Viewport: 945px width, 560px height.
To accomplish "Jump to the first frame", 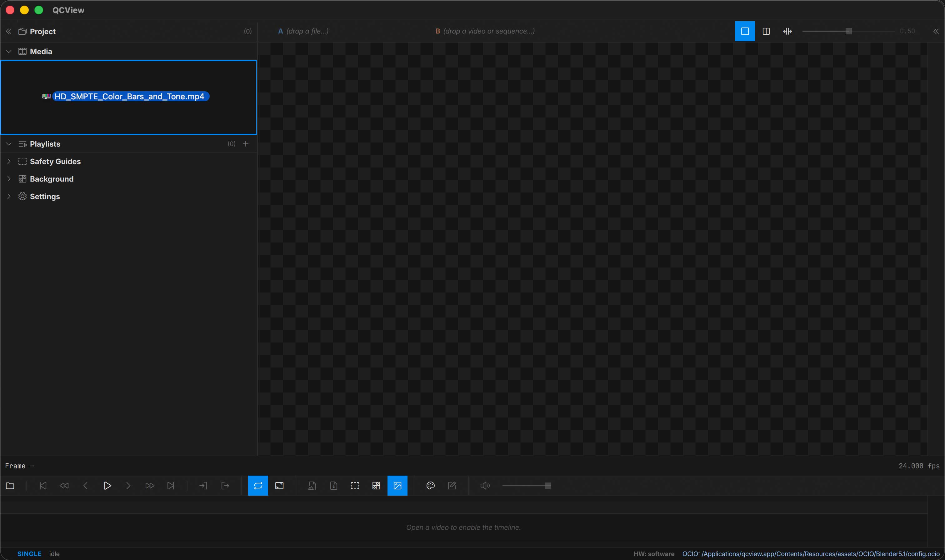I will point(43,486).
